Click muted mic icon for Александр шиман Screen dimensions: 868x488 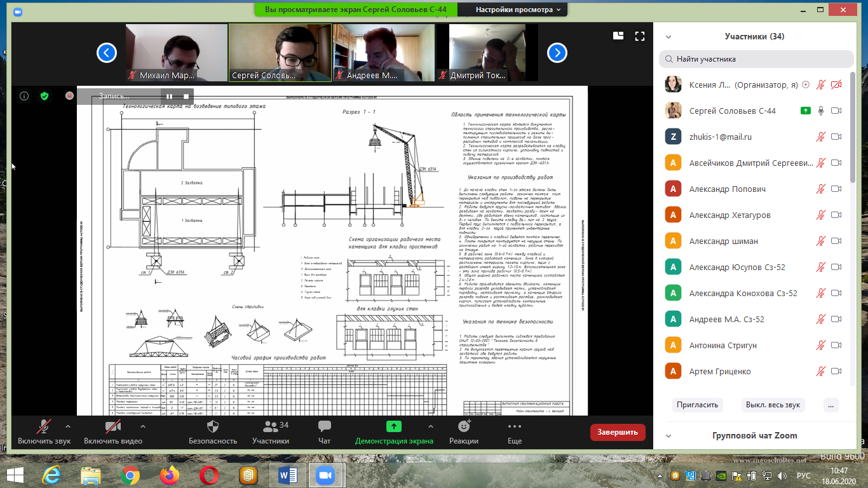click(821, 241)
